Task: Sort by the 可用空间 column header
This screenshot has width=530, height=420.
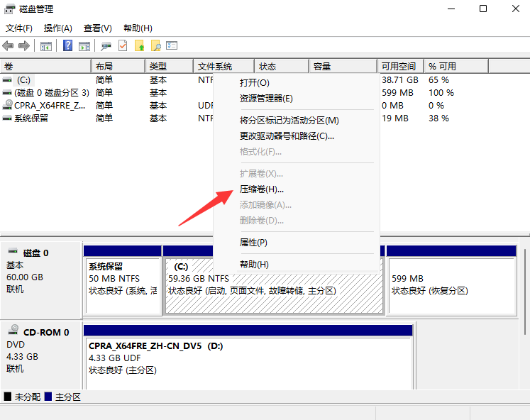Action: click(x=398, y=67)
